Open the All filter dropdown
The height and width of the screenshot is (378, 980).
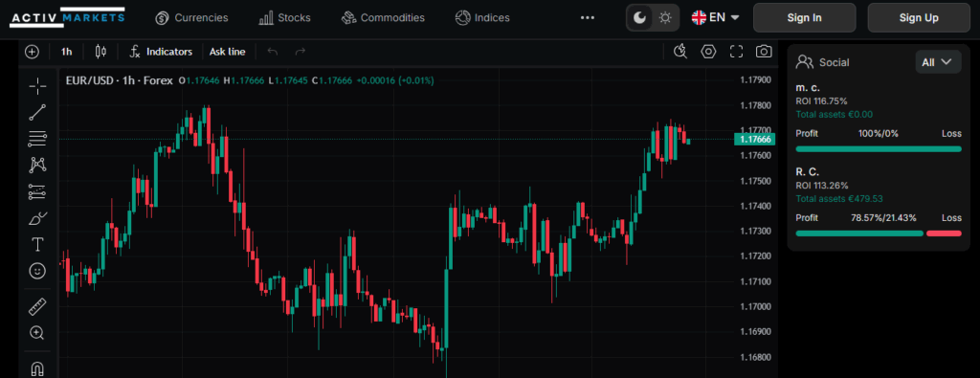(938, 62)
